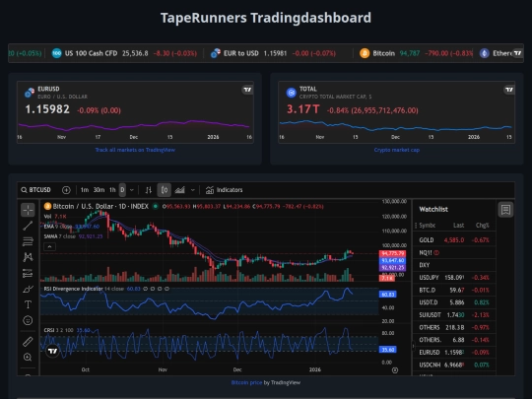Screen dimensions: 532x399
Task: Select the brush drawing tool
Action: coord(28,289)
